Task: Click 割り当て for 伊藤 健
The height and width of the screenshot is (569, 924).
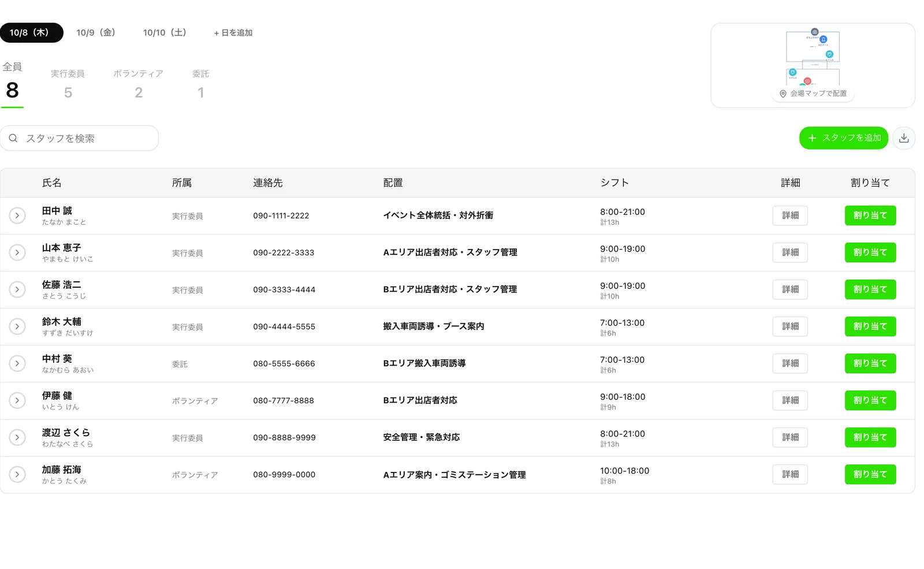Action: 870,400
